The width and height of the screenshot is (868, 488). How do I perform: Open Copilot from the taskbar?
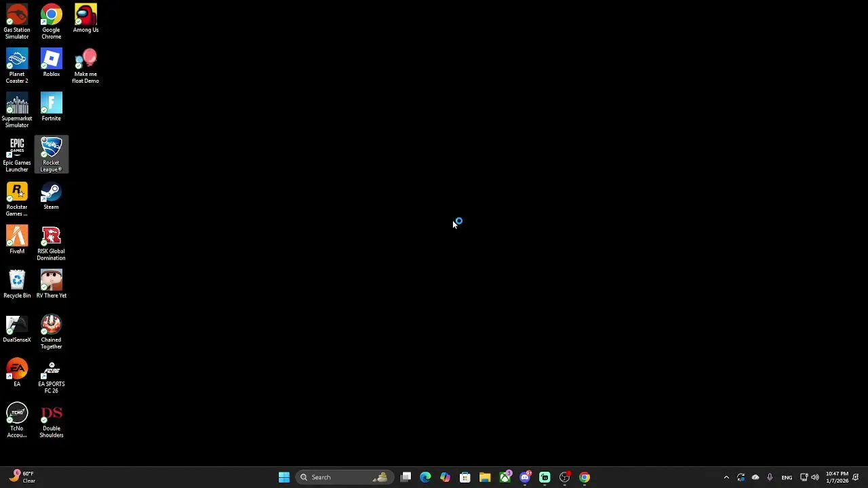point(445,477)
